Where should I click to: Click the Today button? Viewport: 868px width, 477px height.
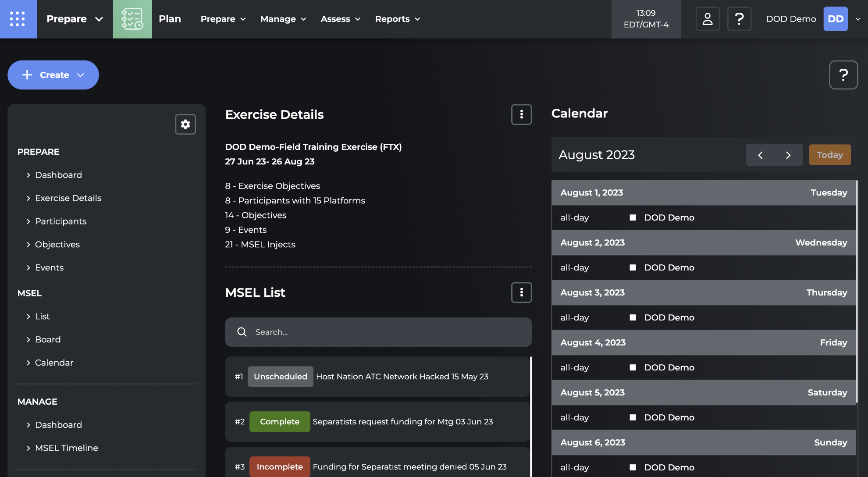click(x=829, y=155)
